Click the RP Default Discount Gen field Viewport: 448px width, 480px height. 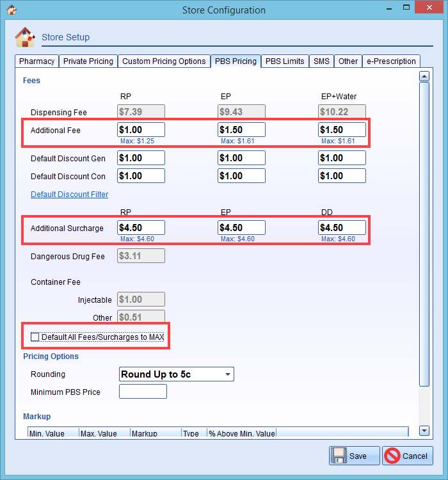click(x=141, y=158)
